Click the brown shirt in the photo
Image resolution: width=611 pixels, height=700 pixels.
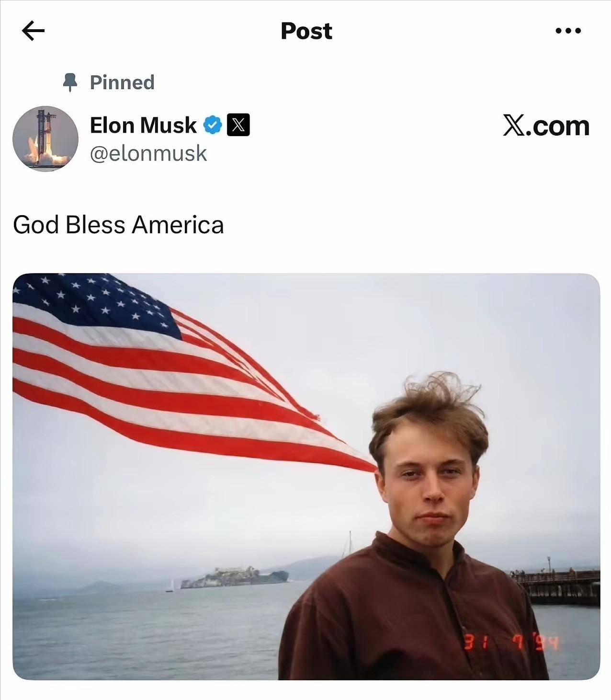pos(412,618)
